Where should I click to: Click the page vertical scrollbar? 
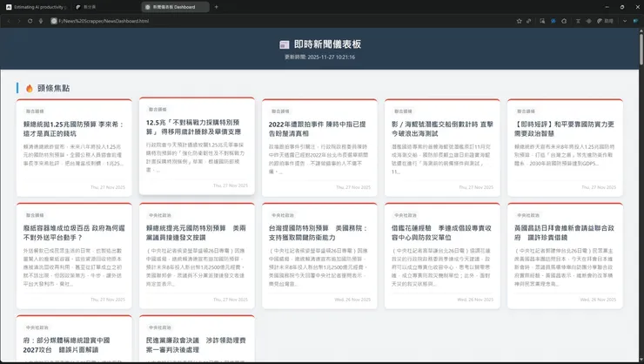(641, 50)
